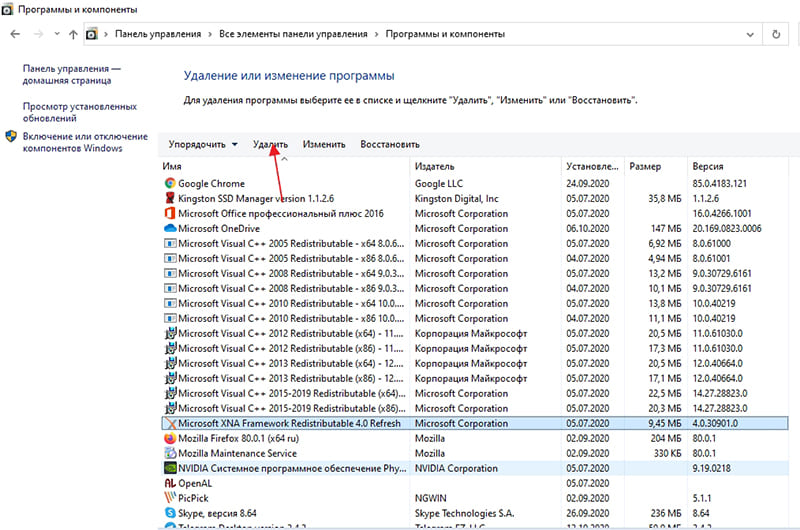The width and height of the screenshot is (800, 530).
Task: Click the Visual C++ 2013 (x86) icon
Action: point(170,378)
